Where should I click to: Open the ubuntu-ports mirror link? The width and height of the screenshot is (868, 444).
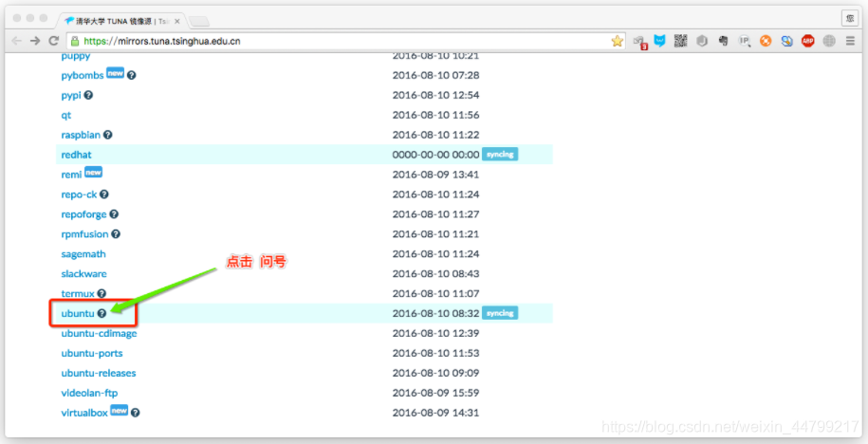(x=92, y=353)
